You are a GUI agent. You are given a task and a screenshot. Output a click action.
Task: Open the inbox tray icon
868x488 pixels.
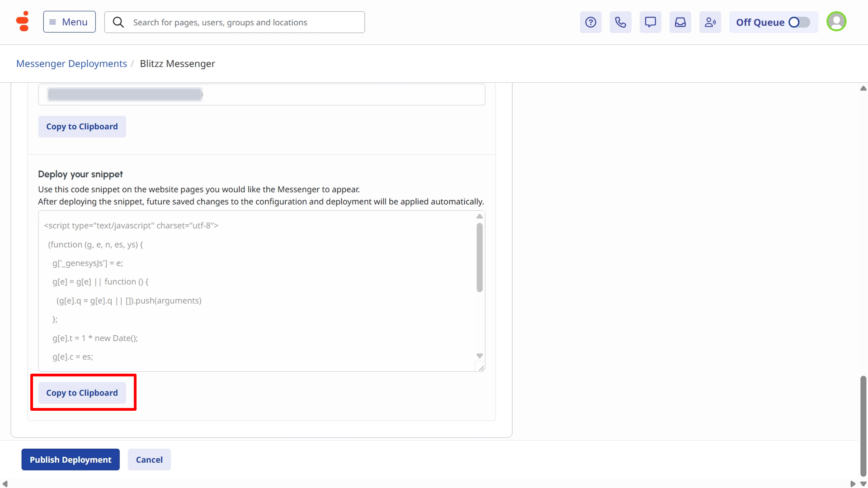pos(680,22)
